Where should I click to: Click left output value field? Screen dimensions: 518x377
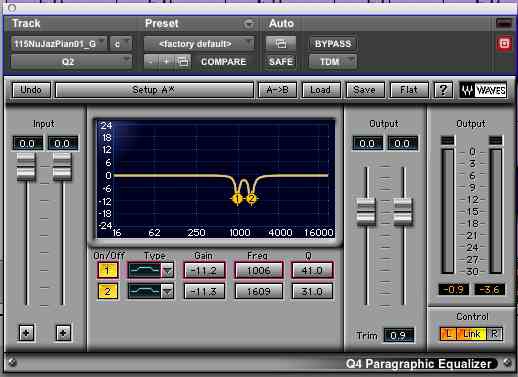[367, 144]
